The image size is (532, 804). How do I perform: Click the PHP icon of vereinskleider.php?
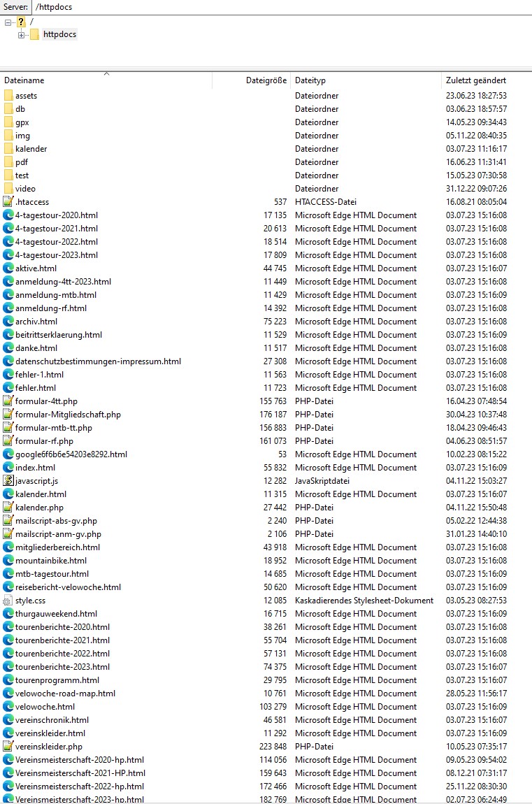pos(8,747)
